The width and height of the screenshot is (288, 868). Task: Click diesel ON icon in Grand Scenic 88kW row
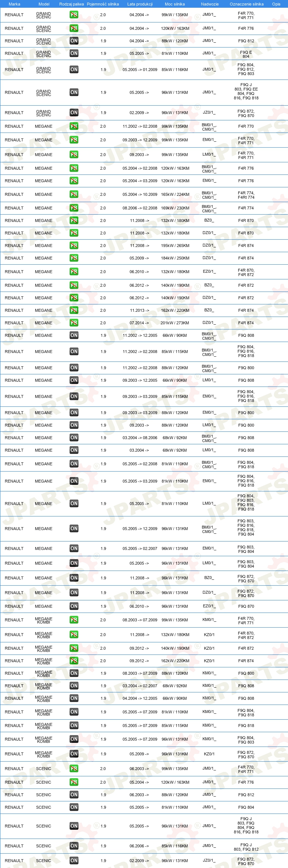[74, 41]
